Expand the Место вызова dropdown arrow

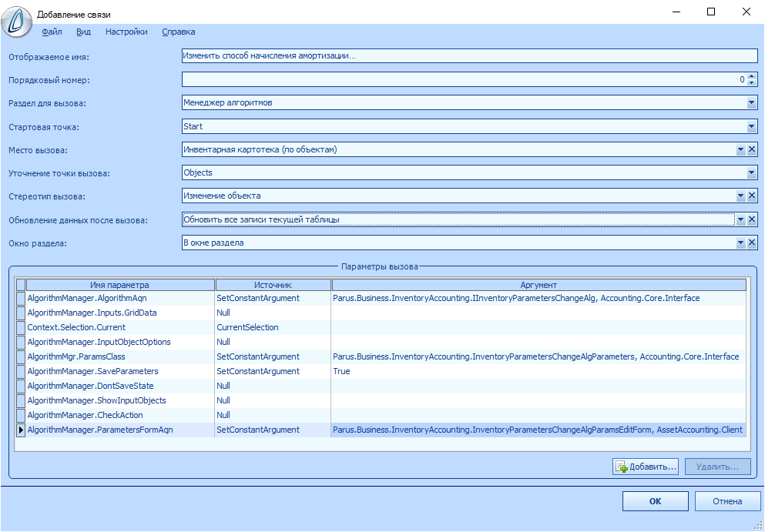pos(741,149)
